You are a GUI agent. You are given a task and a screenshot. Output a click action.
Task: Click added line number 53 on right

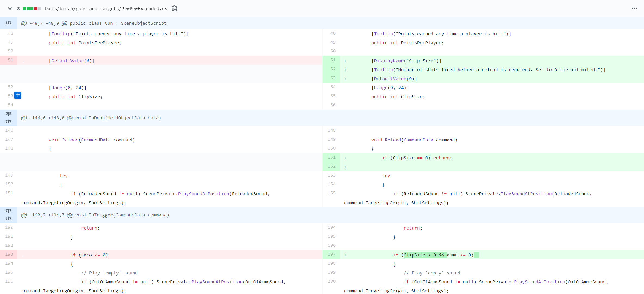point(333,78)
